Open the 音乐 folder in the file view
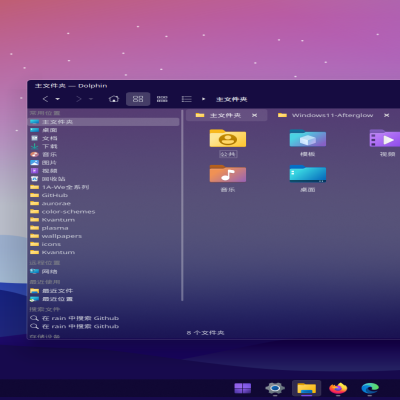The width and height of the screenshot is (400, 400). [x=228, y=178]
